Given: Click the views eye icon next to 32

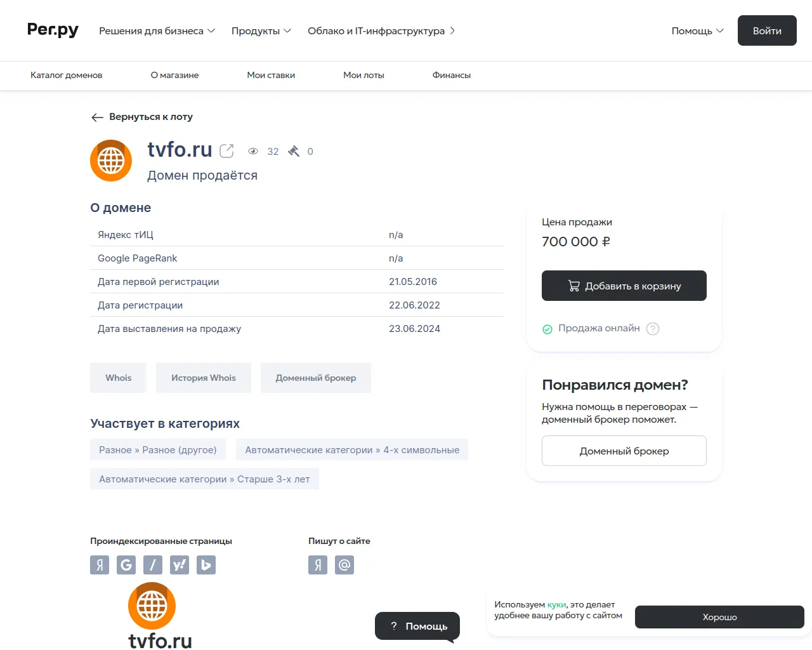Looking at the screenshot, I should [x=253, y=151].
